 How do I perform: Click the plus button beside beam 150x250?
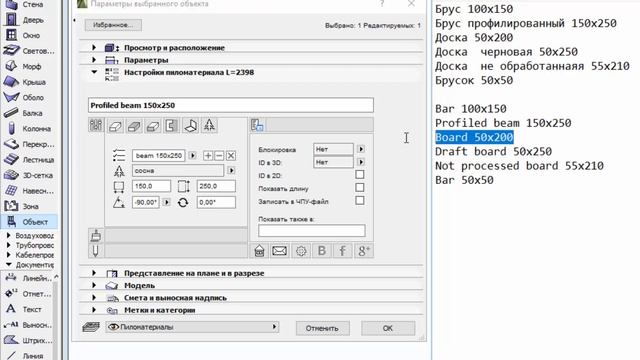[208, 156]
